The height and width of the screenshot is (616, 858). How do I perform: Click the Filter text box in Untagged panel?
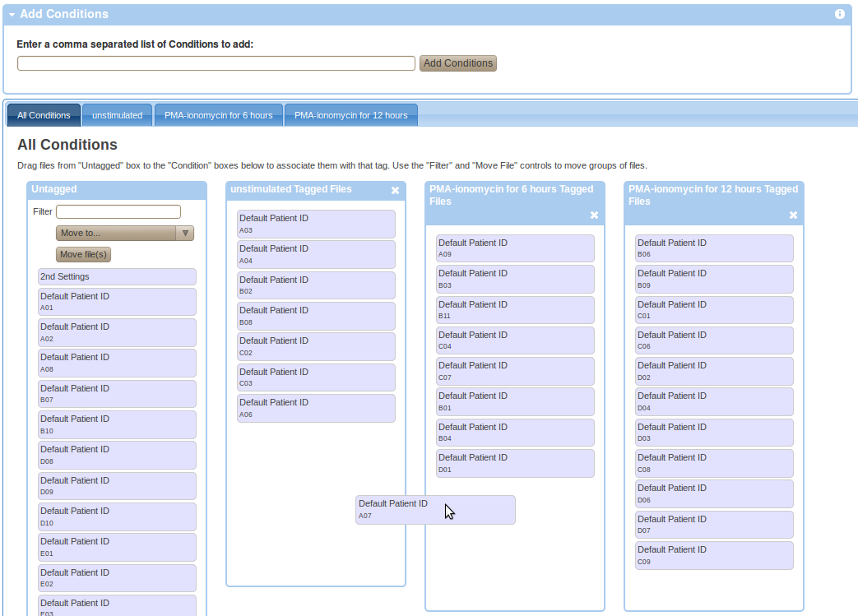point(118,211)
